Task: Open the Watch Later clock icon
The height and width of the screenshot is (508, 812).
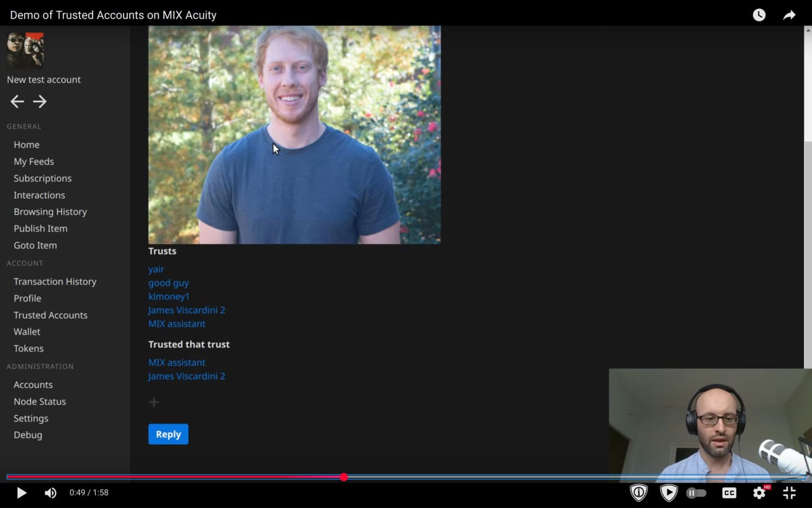Action: coord(759,15)
